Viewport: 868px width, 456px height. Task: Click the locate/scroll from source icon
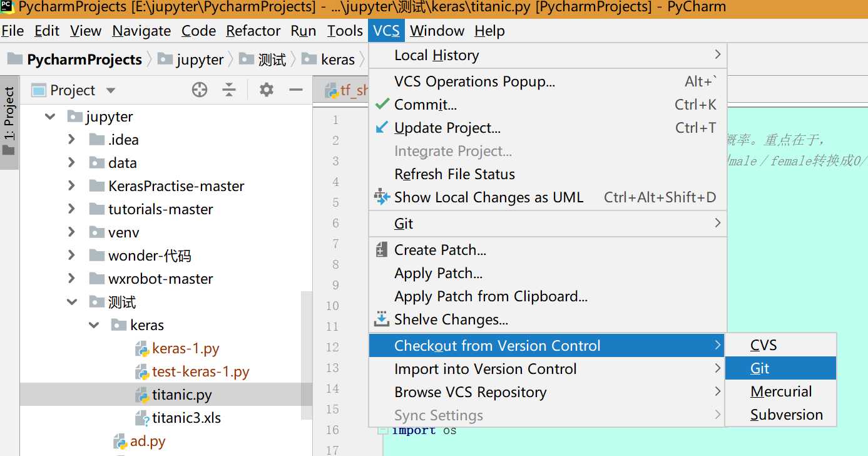[200, 90]
